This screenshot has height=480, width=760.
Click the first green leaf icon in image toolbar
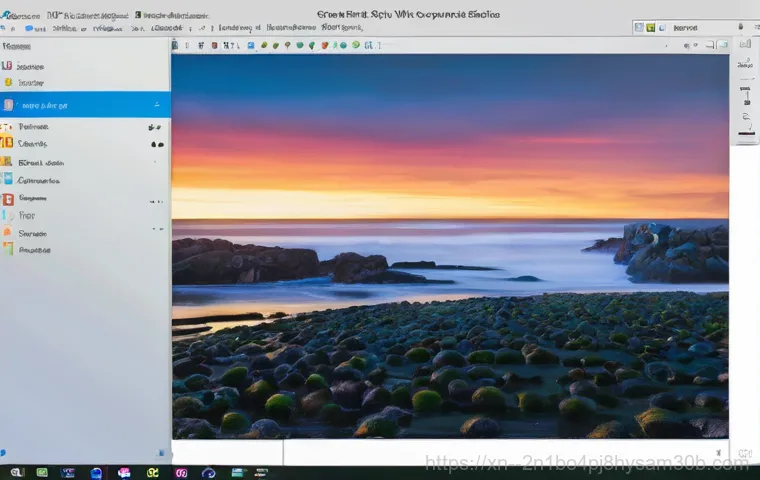[264, 45]
